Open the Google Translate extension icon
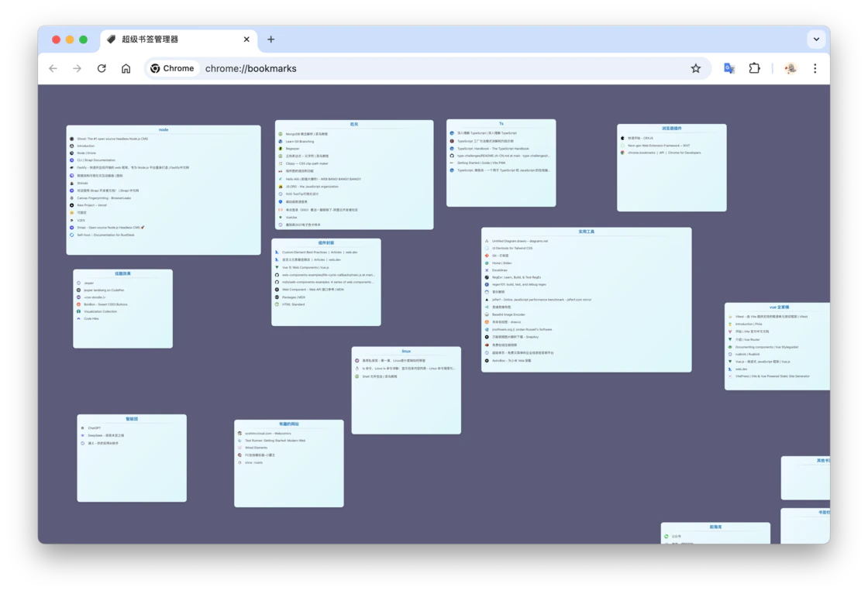Image resolution: width=868 pixels, height=594 pixels. 728,68
